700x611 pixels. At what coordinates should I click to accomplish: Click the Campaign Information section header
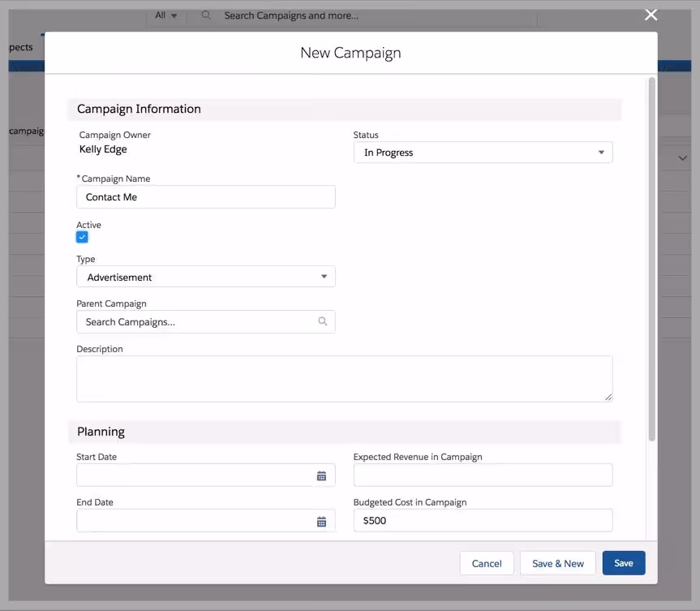click(345, 109)
